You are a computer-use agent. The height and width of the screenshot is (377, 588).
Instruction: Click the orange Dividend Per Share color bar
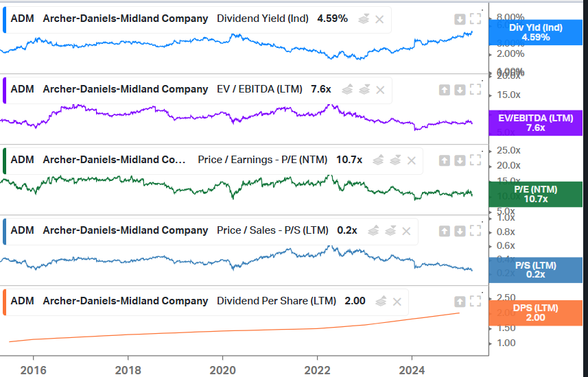click(5, 302)
